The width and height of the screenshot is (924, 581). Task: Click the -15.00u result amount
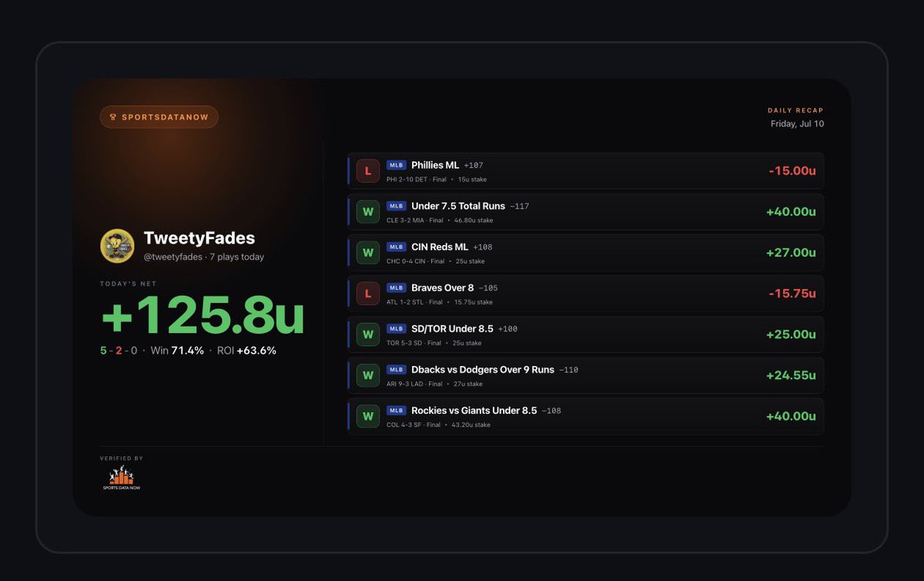[792, 171]
